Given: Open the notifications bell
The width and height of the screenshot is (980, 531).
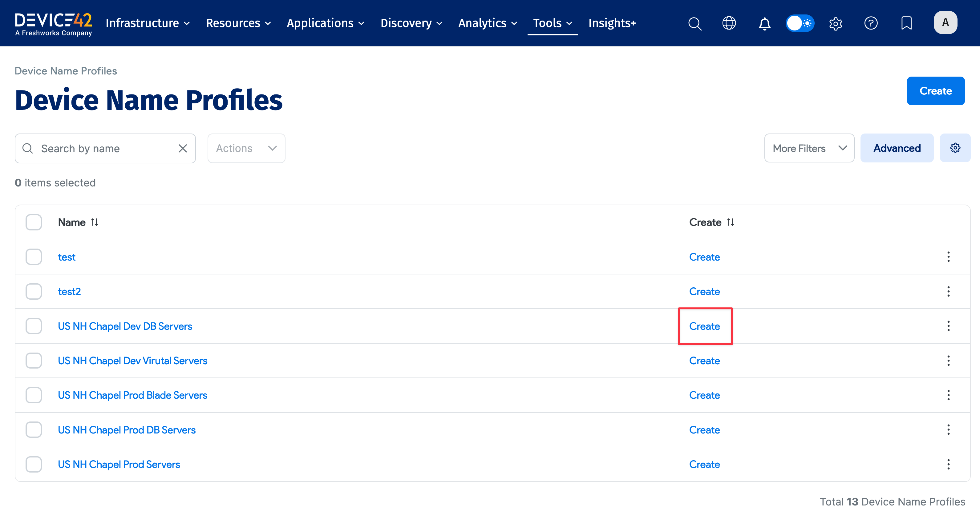Looking at the screenshot, I should pos(764,23).
